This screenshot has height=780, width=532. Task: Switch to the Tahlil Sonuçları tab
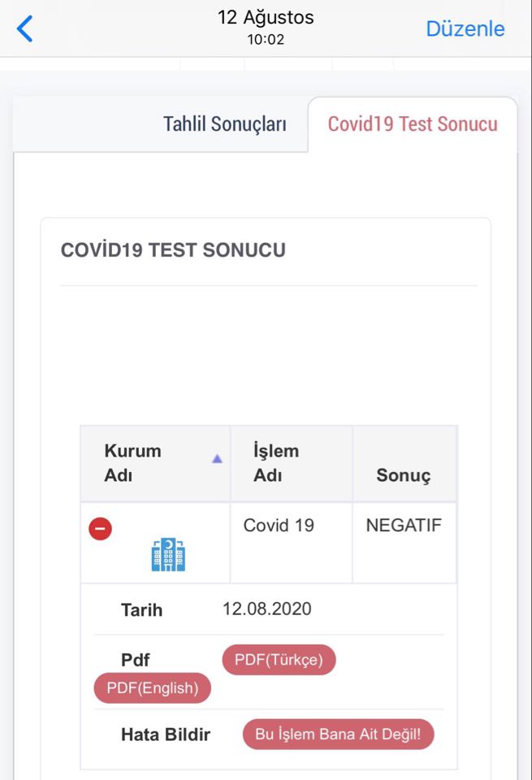[x=225, y=123]
